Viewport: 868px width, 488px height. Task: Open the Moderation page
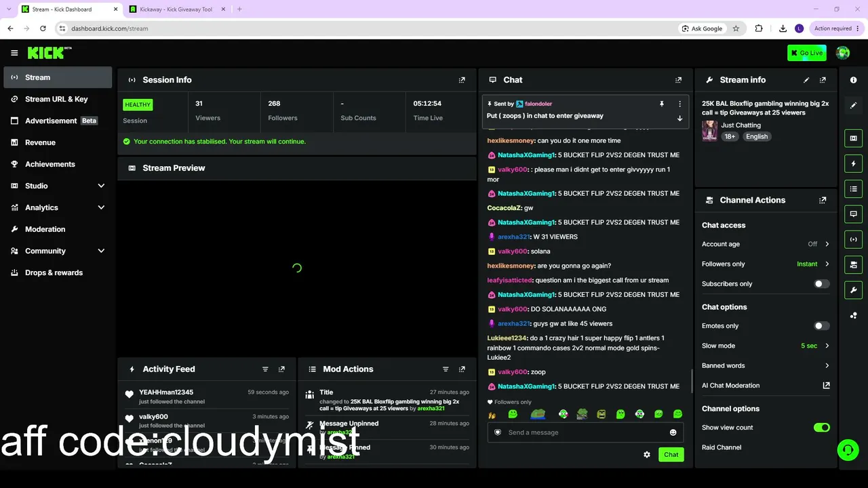(x=58, y=229)
